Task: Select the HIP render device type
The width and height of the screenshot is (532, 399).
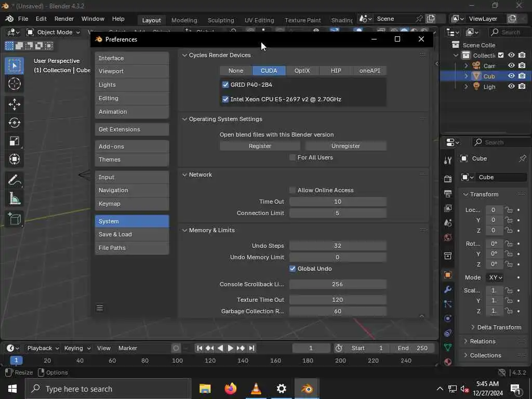Action: 336,71
